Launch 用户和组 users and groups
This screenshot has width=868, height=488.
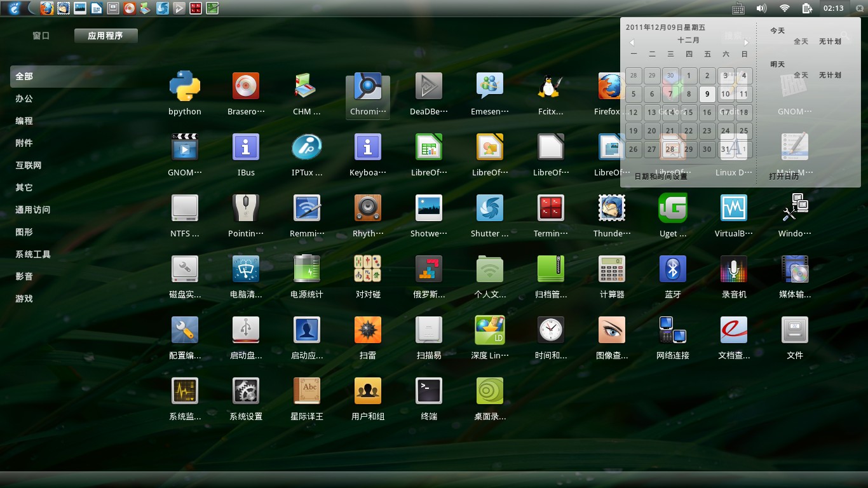click(368, 391)
